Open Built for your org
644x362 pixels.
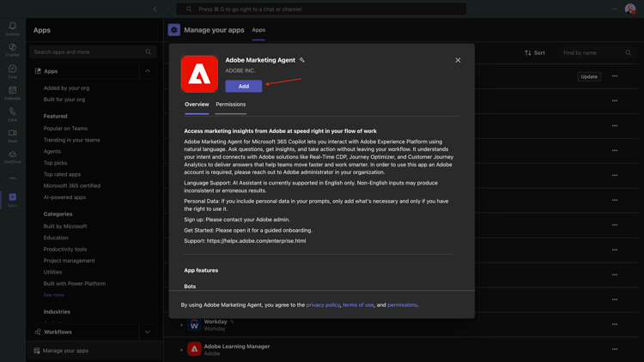(x=64, y=100)
